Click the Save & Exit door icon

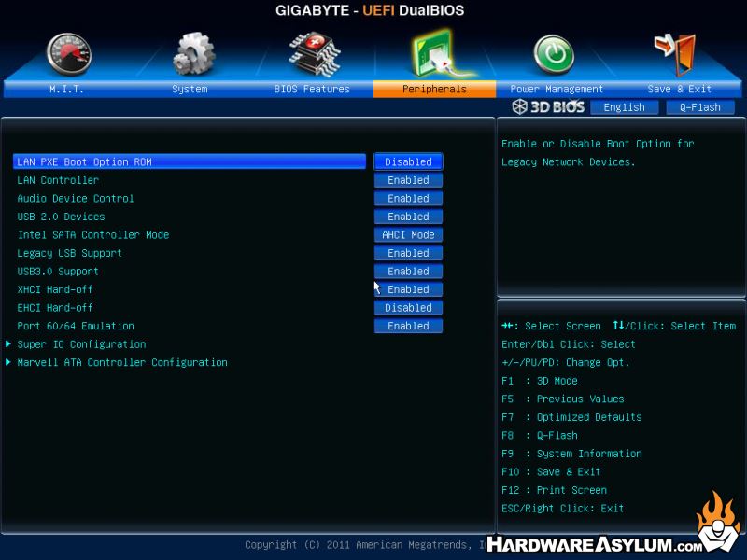[675, 53]
